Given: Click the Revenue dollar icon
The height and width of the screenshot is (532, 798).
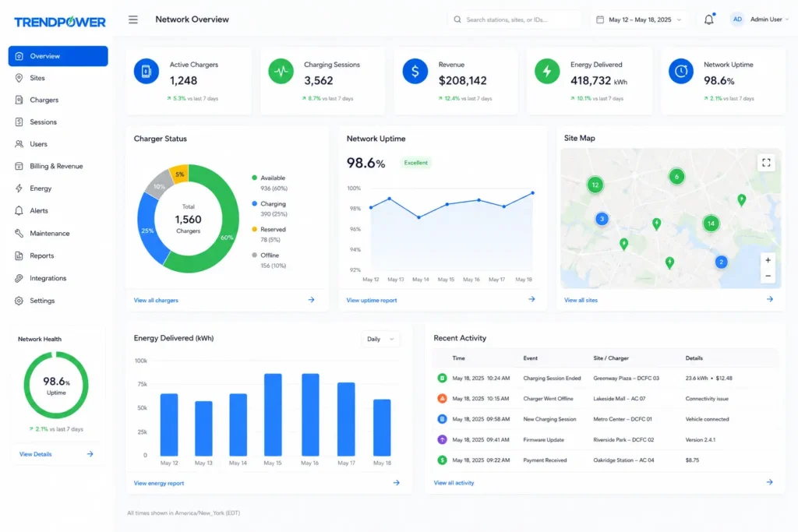Looking at the screenshot, I should pyautogui.click(x=415, y=71).
